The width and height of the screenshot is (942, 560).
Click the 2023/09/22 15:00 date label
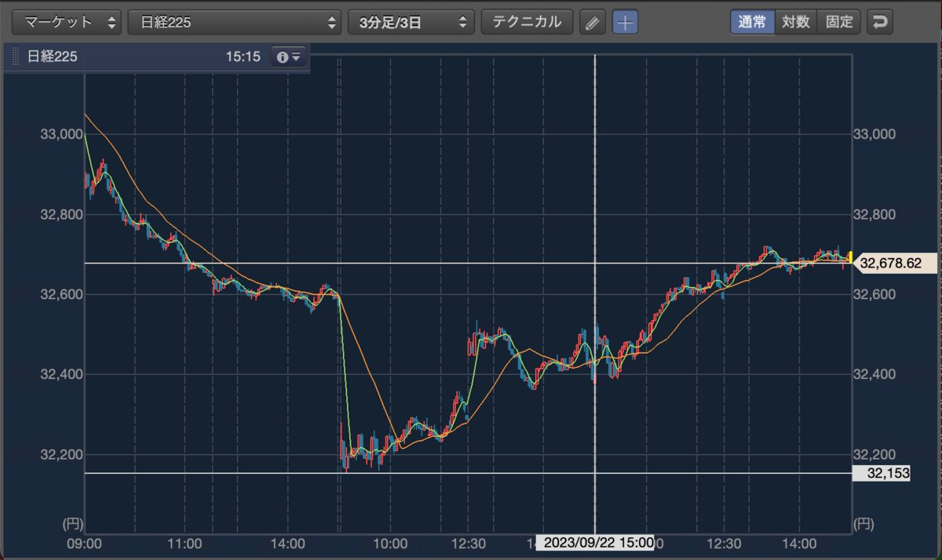coord(595,543)
